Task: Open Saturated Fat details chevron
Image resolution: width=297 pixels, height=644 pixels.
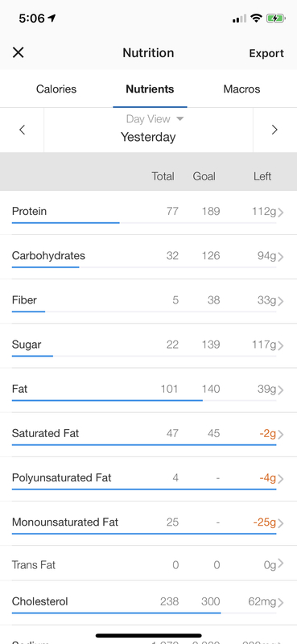Action: [281, 434]
